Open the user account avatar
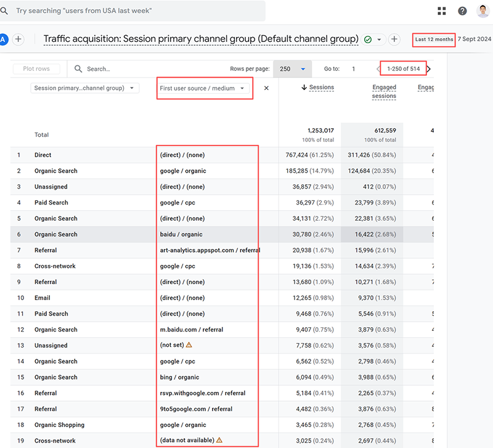493x448 pixels. click(483, 11)
